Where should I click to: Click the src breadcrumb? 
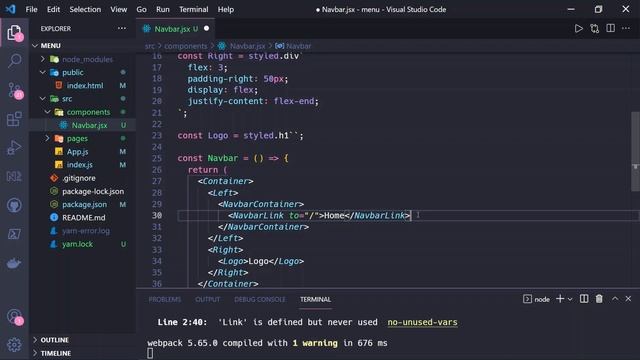click(x=150, y=46)
